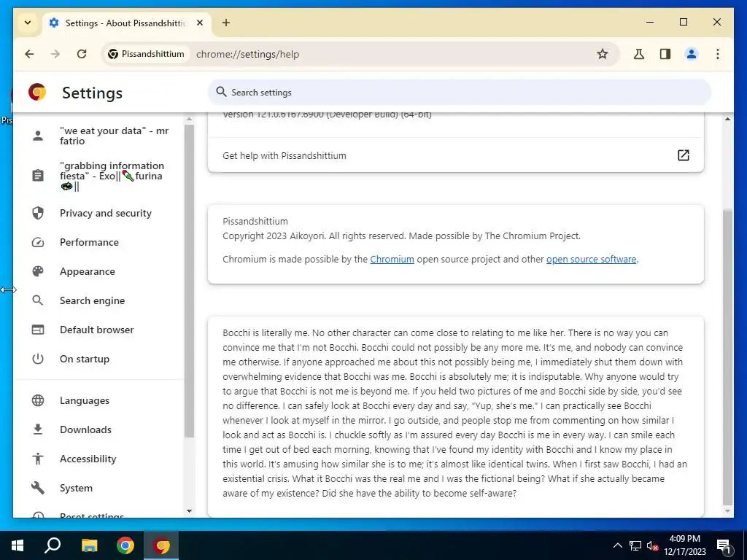Focus the Search settings field
The height and width of the screenshot is (560, 747).
tap(460, 93)
